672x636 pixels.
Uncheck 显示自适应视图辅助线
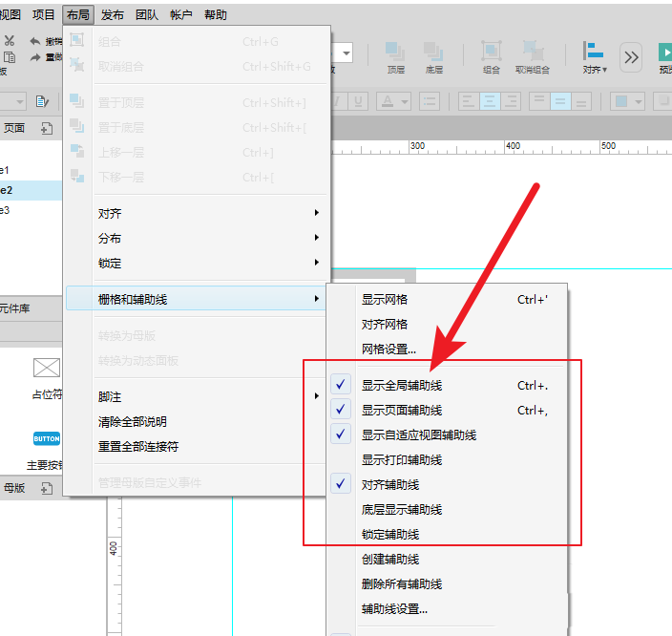447,435
